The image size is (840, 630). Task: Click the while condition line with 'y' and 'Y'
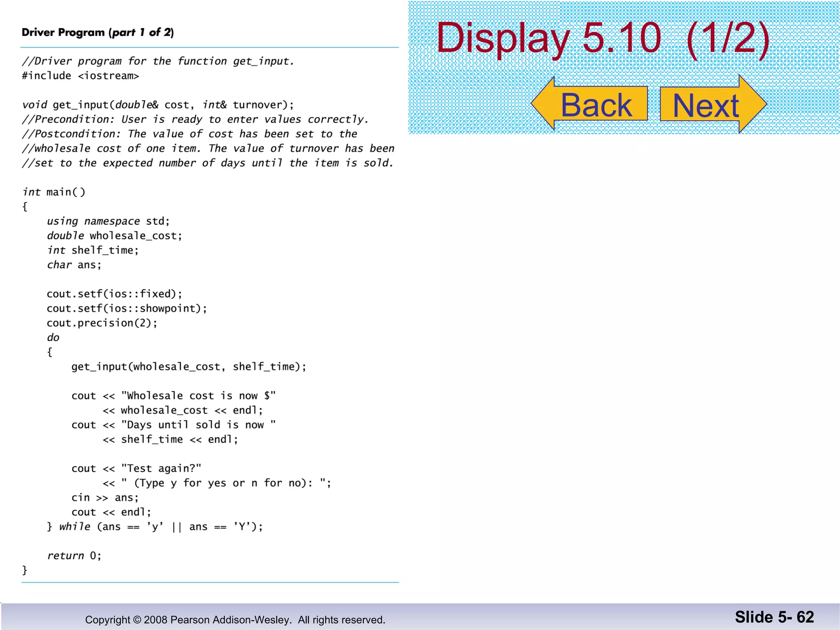point(155,527)
